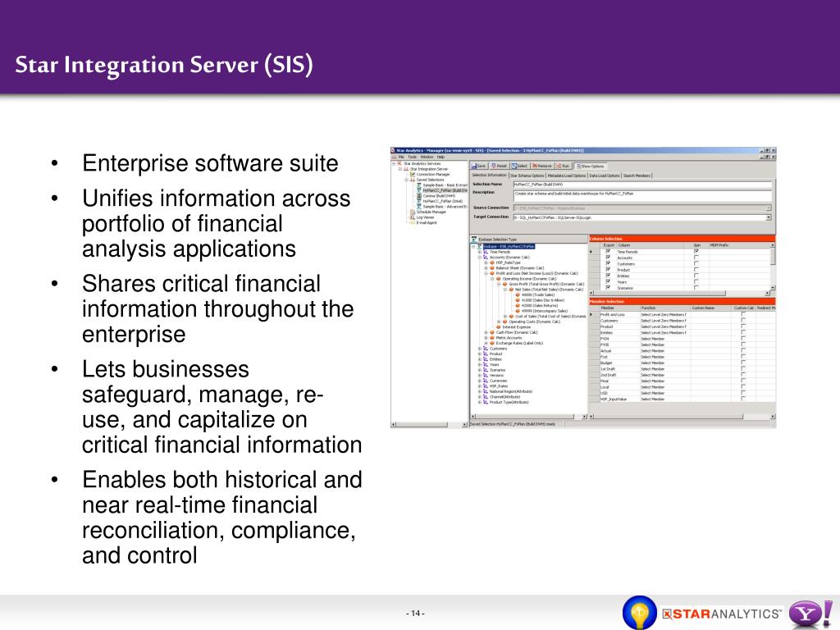Select Sample Basic - Basic Extract item

pos(445,185)
